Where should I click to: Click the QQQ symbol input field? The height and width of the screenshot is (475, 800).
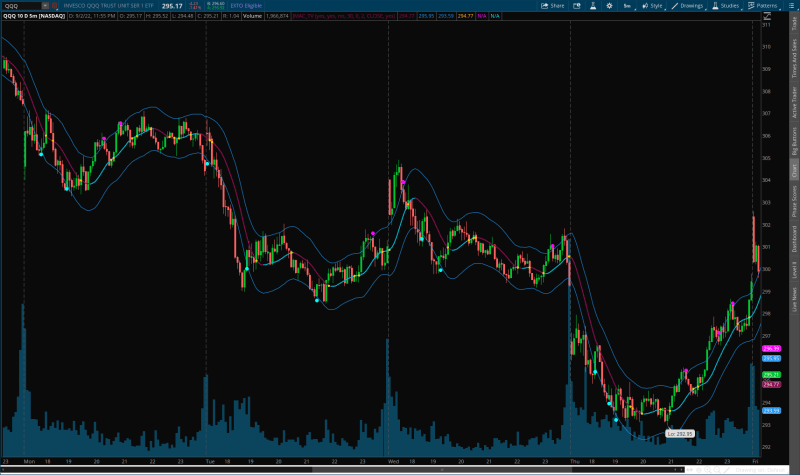pos(21,6)
